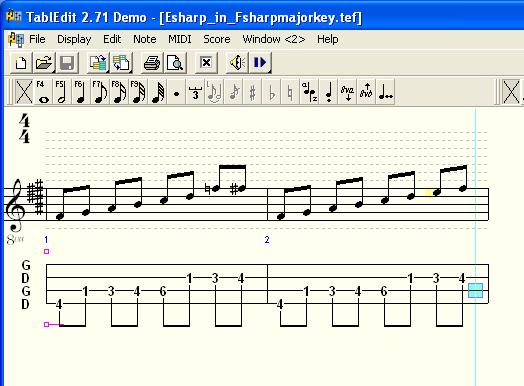The height and width of the screenshot is (386, 524).
Task: Choose the eighth note F7 duration
Action: [100, 92]
